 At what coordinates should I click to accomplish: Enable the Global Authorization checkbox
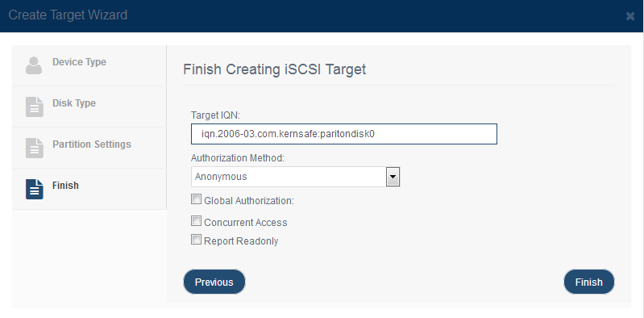197,200
